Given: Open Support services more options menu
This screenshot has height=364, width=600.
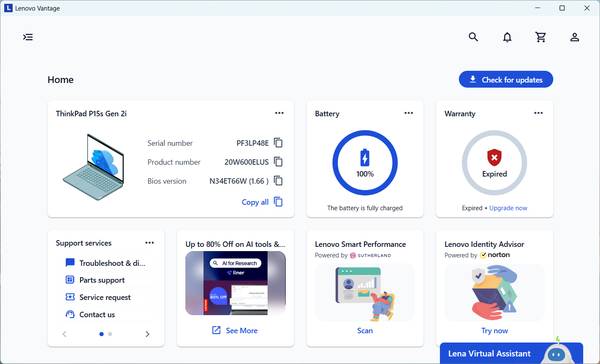Looking at the screenshot, I should pyautogui.click(x=150, y=243).
